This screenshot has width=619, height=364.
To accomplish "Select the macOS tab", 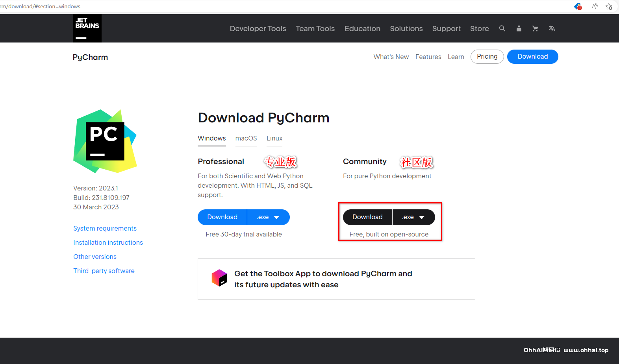I will pyautogui.click(x=246, y=139).
